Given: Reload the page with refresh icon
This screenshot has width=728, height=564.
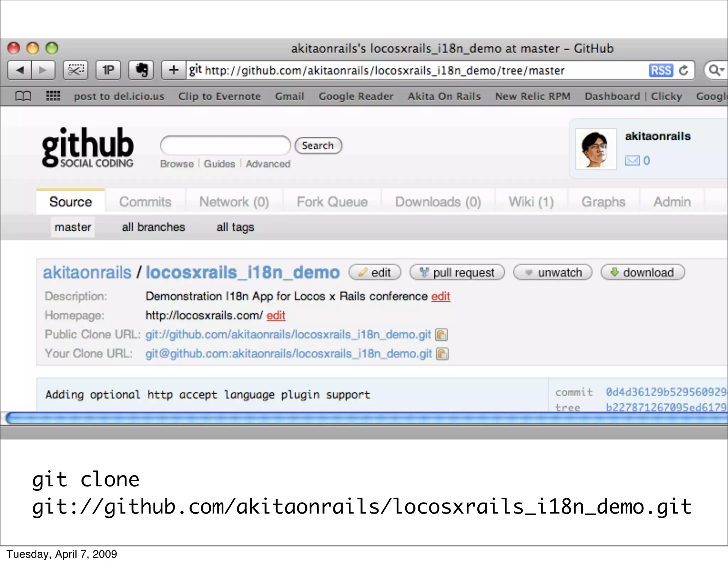Looking at the screenshot, I should click(x=684, y=70).
